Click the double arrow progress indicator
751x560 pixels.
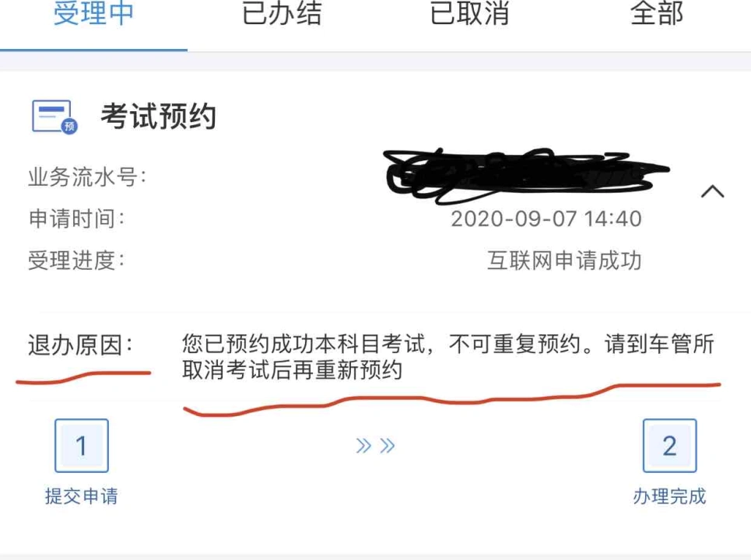(375, 446)
